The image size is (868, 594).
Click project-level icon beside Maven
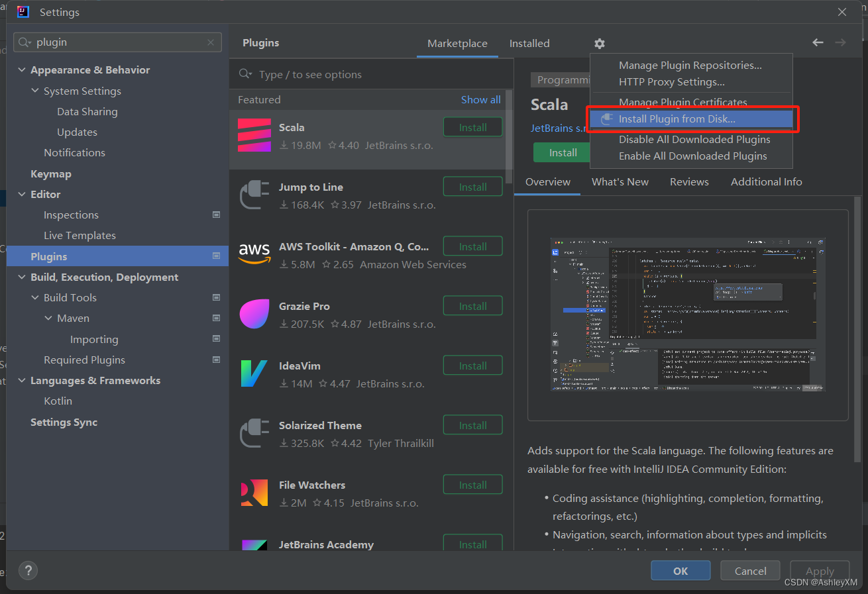pyautogui.click(x=216, y=318)
